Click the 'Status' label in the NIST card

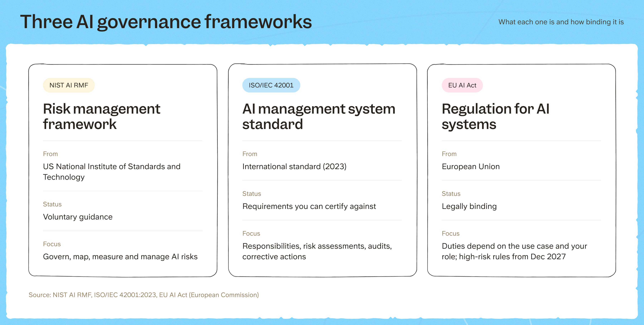pyautogui.click(x=52, y=204)
